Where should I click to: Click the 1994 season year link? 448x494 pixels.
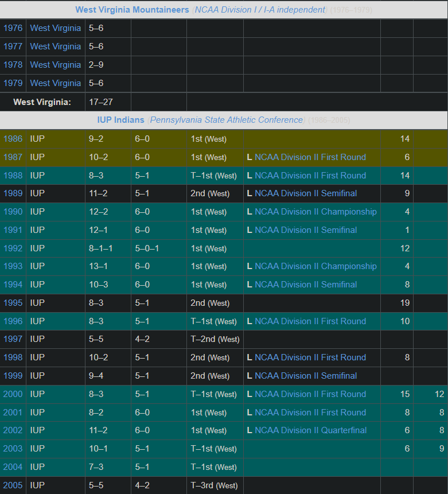point(13,285)
